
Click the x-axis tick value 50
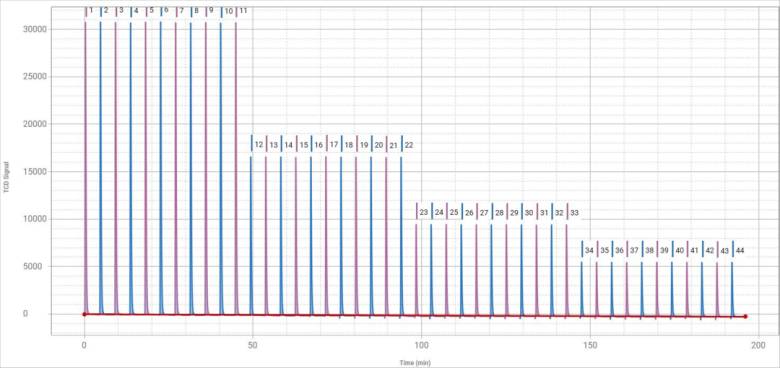pos(253,344)
